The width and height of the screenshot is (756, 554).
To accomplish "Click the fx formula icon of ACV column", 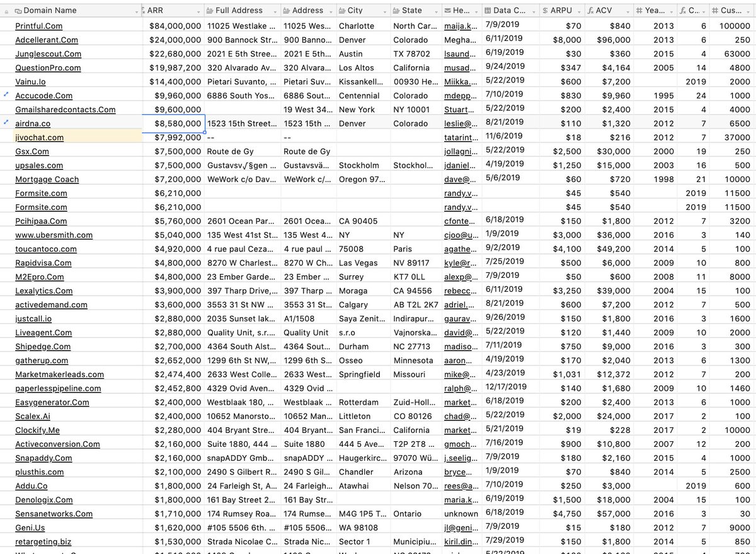I will 590,11.
